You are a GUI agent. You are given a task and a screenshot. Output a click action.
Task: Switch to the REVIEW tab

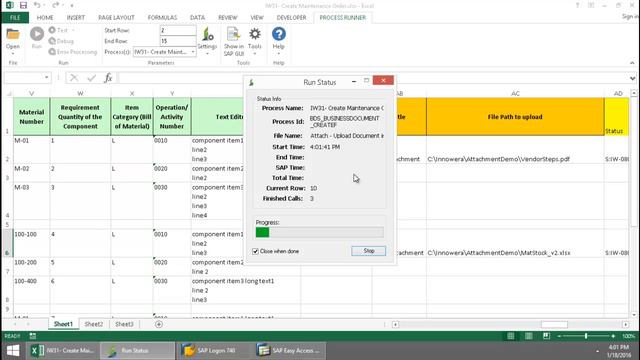[227, 18]
